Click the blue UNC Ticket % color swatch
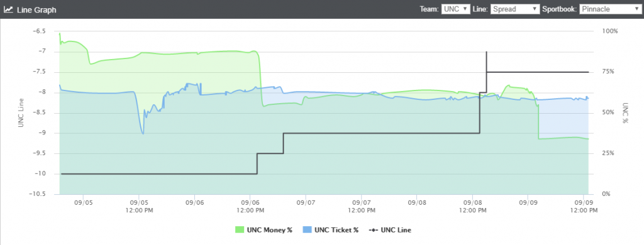Image resolution: width=644 pixels, height=245 pixels. coord(307,230)
